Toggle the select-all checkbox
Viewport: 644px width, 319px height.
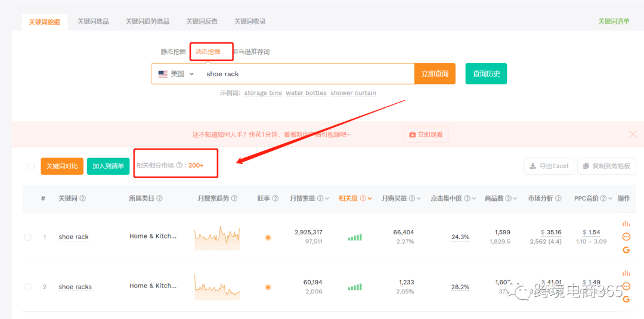tap(31, 166)
